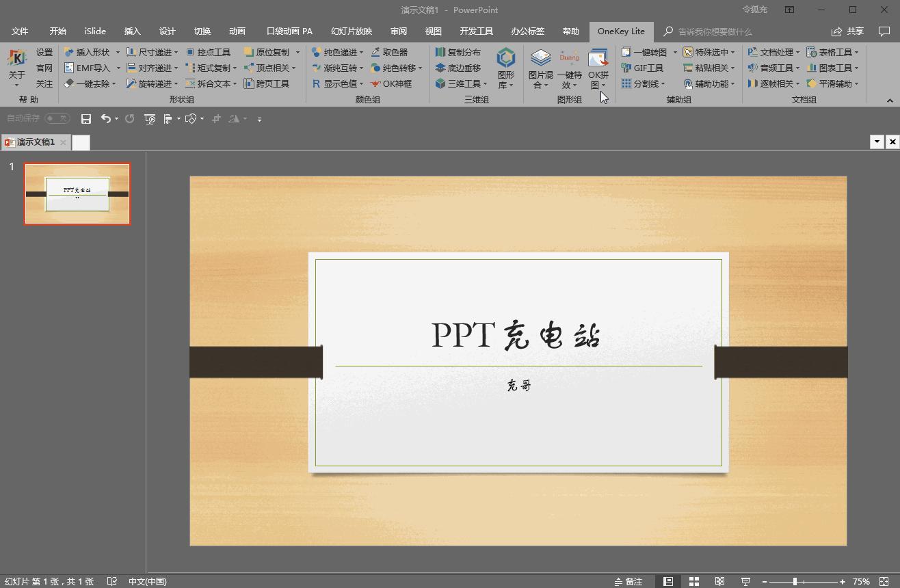Viewport: 900px width, 588px height.
Task: Click the 一键特效 Duang effects button
Action: click(x=569, y=68)
